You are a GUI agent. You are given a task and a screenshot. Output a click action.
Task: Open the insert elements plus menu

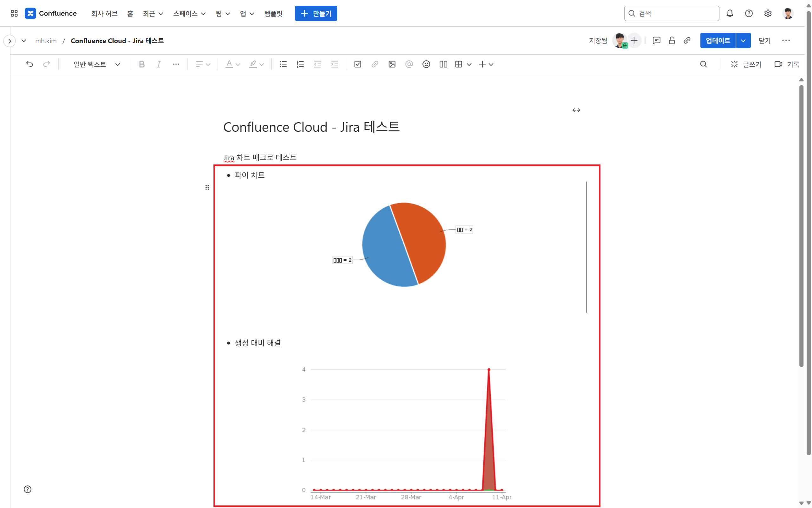(486, 64)
